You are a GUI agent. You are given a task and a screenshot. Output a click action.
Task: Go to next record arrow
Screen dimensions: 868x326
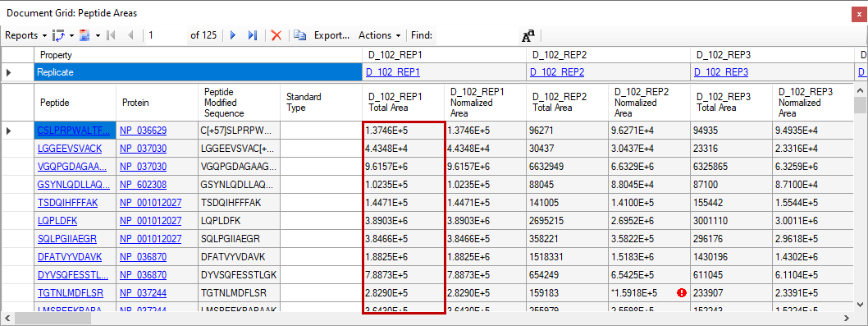point(232,35)
